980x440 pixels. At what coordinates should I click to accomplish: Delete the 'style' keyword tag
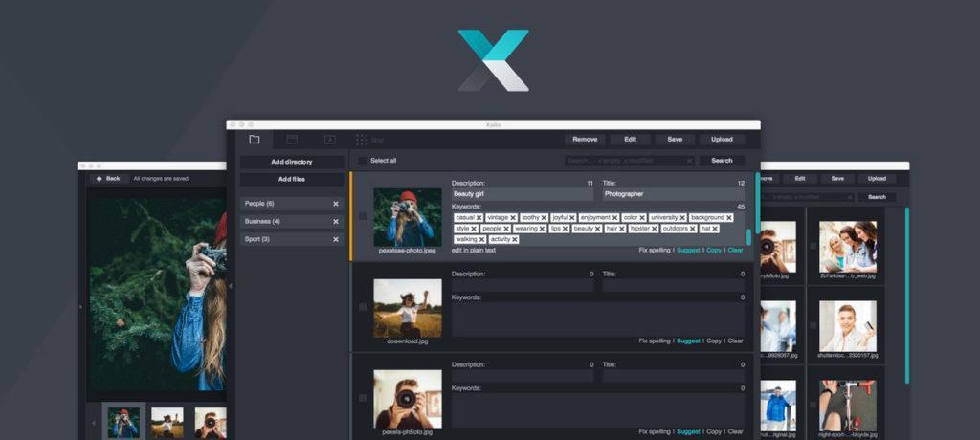click(474, 229)
